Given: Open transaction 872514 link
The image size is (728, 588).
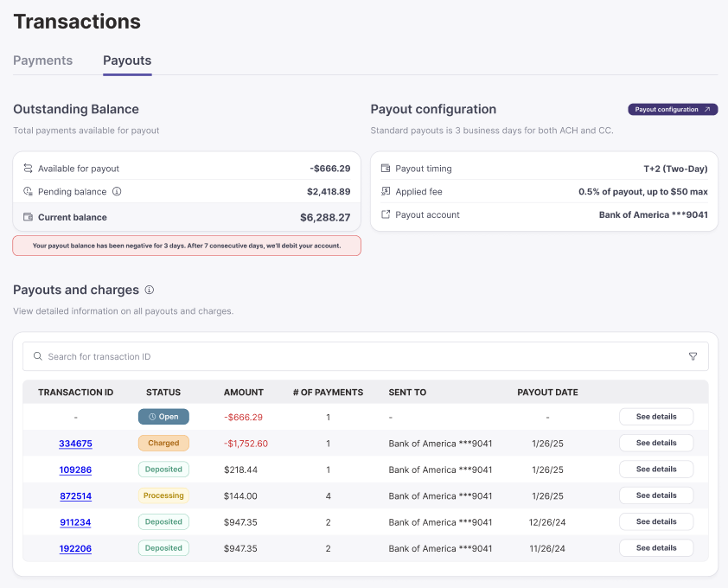Looking at the screenshot, I should [x=75, y=496].
